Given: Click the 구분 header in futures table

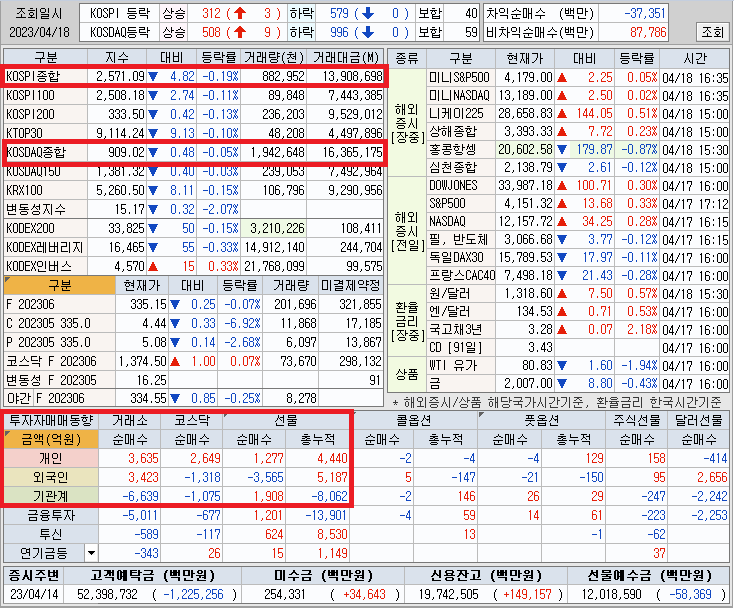Looking at the screenshot, I should [x=59, y=286].
